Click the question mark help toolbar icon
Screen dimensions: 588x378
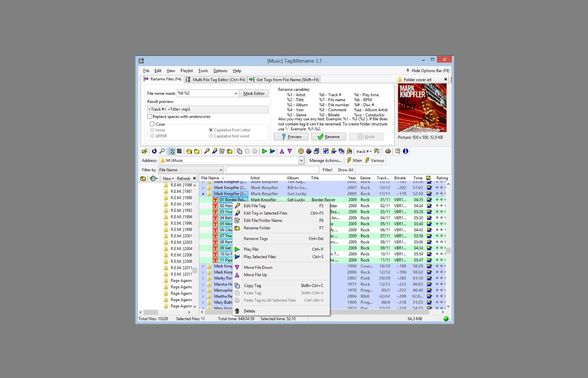[398, 151]
